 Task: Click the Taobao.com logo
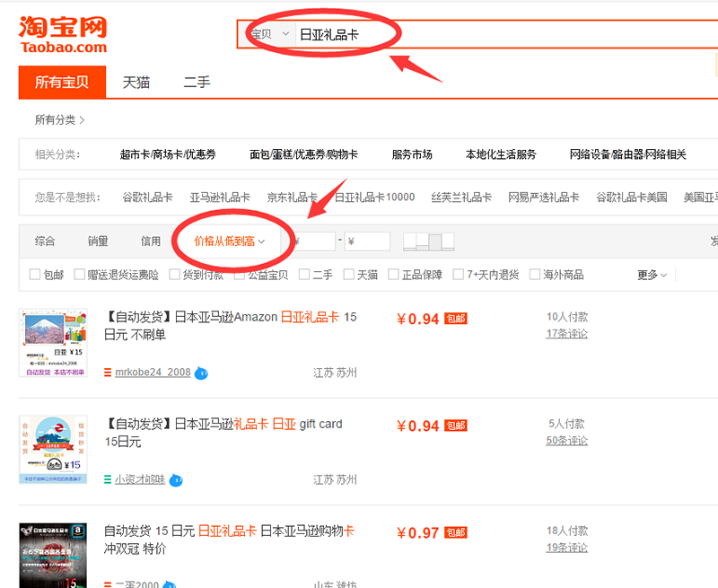click(x=63, y=35)
